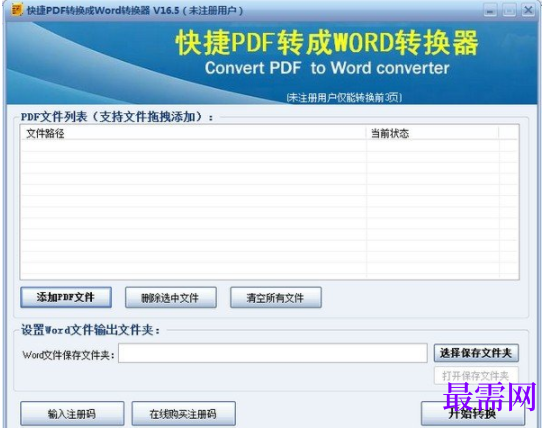
Task: Click 清空所有文件 button
Action: coord(276,297)
